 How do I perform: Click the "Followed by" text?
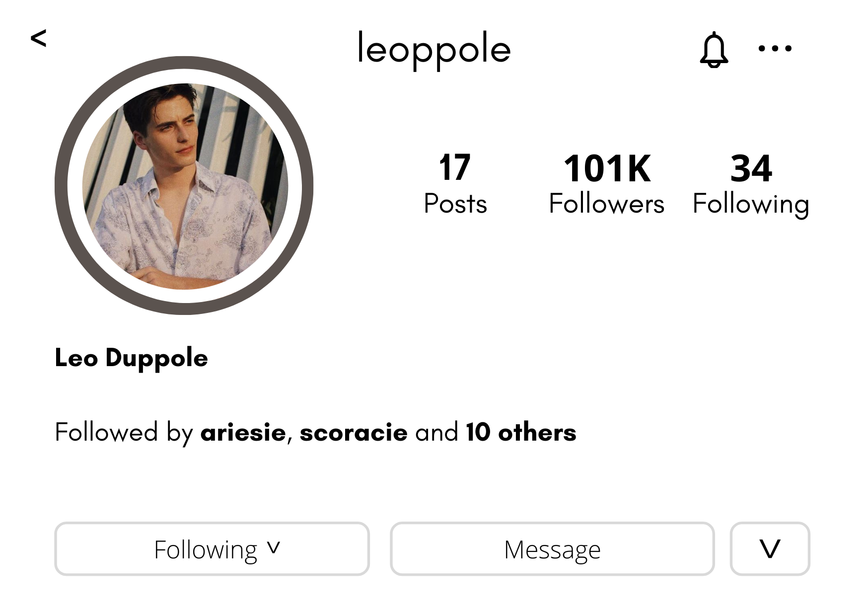click(x=124, y=432)
